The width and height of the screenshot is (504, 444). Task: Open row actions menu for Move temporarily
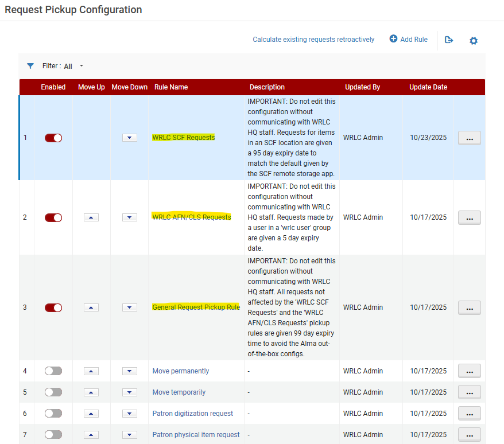[x=469, y=393]
